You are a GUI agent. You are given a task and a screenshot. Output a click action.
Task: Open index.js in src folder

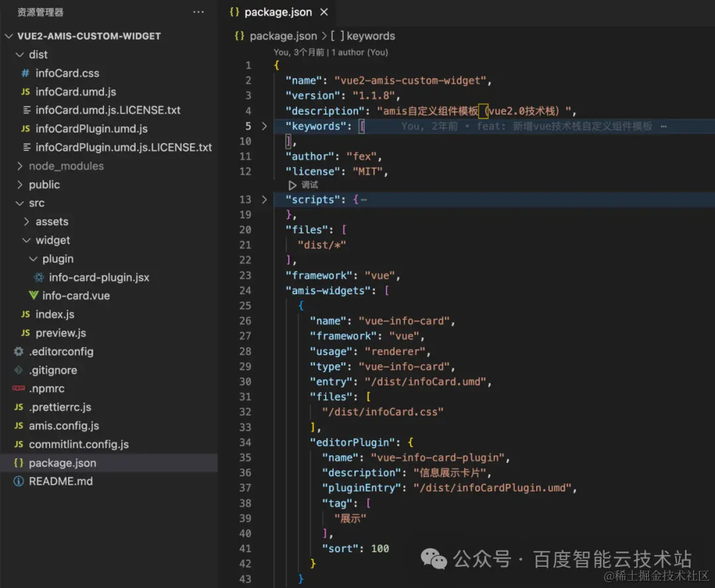tap(55, 315)
